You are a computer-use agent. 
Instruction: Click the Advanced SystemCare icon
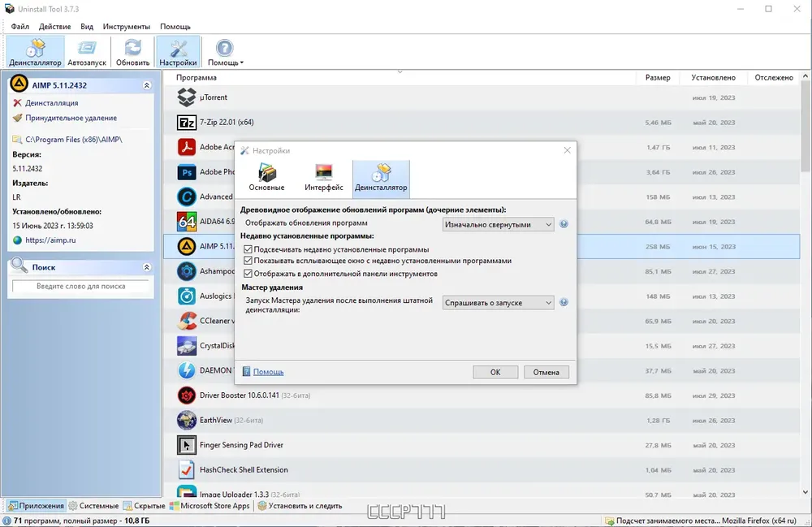tap(187, 197)
